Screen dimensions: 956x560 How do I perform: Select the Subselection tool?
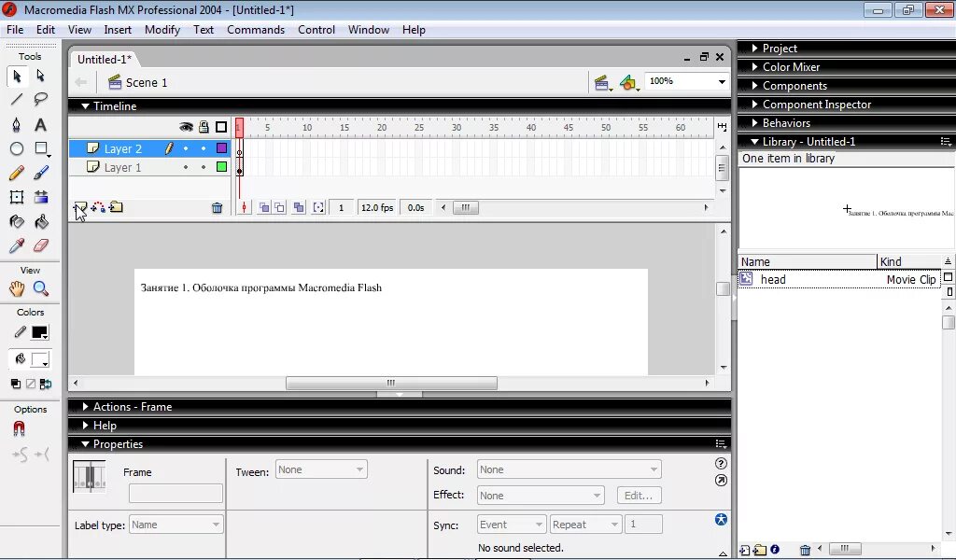[40, 76]
